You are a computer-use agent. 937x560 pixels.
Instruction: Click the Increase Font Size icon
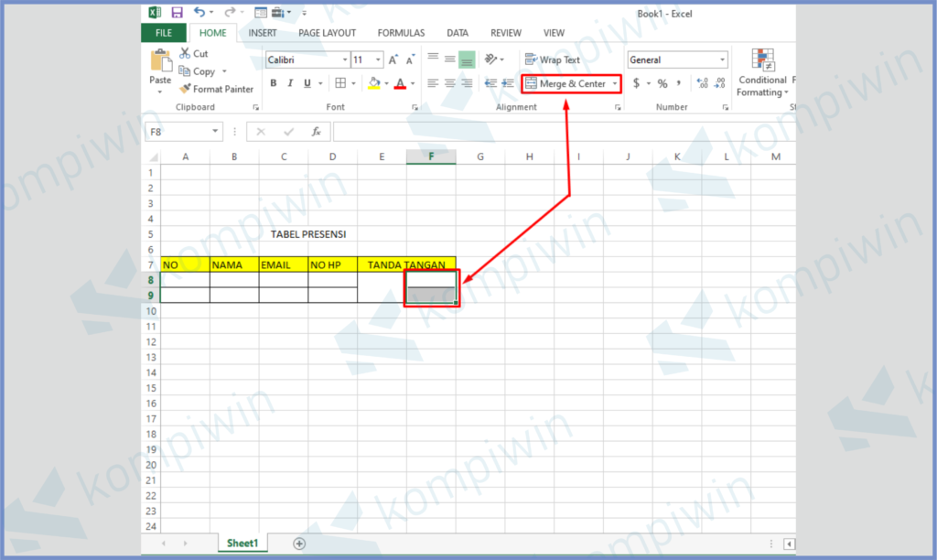[x=393, y=59]
